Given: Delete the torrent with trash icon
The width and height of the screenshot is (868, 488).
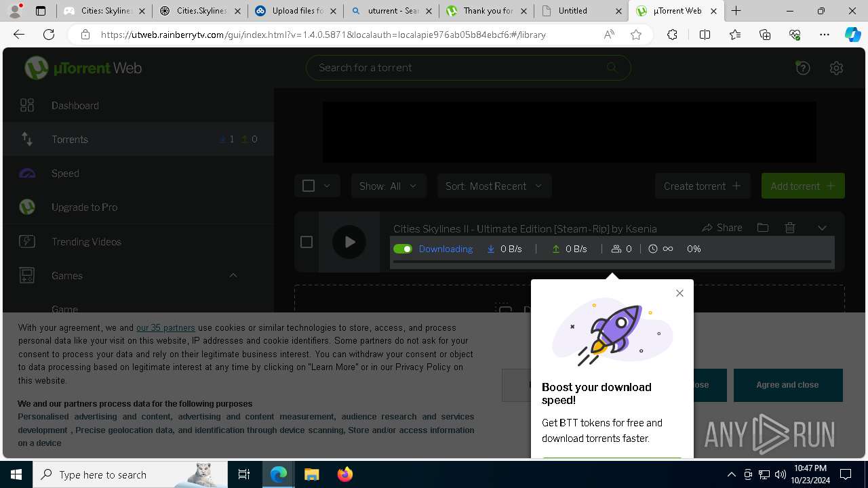Looking at the screenshot, I should pyautogui.click(x=790, y=228).
